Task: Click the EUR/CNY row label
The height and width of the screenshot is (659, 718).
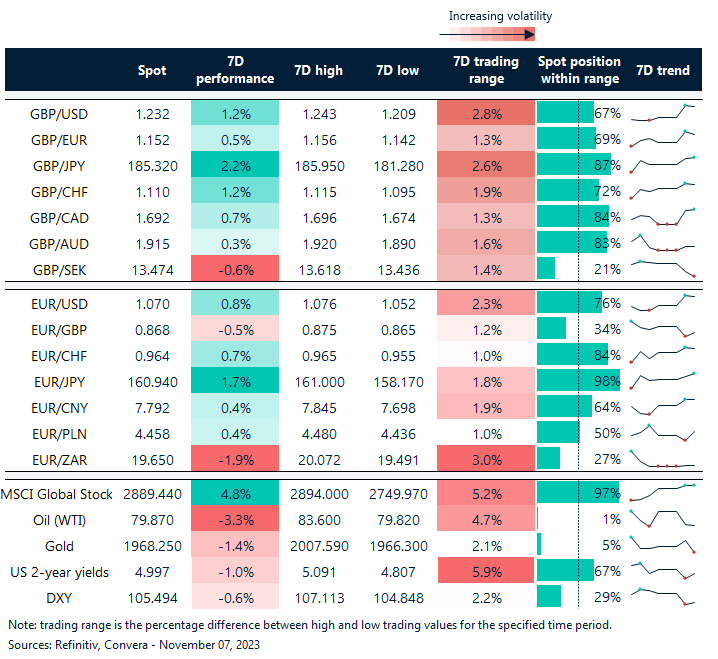Action: coord(60,406)
